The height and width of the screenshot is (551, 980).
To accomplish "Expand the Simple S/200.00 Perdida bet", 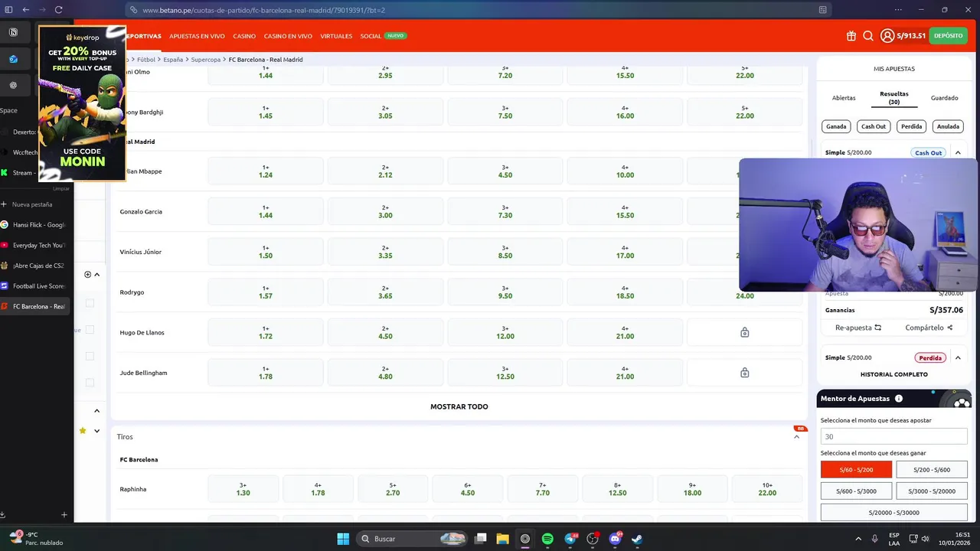I will tap(958, 357).
